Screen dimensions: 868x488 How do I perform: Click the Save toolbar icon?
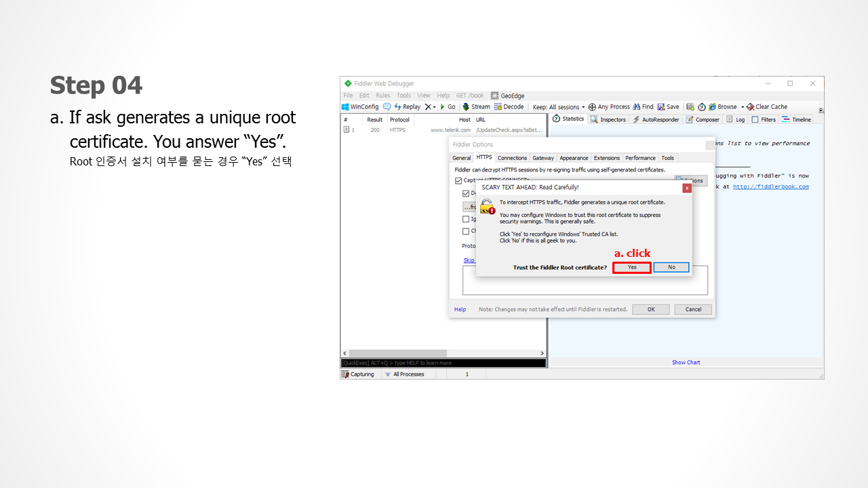pos(661,107)
